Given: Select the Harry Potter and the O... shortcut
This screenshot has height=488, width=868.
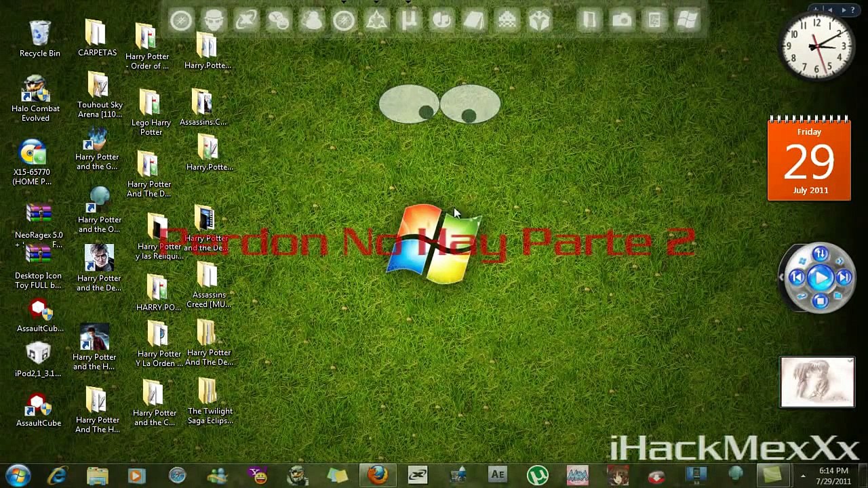Looking at the screenshot, I should 100,210.
